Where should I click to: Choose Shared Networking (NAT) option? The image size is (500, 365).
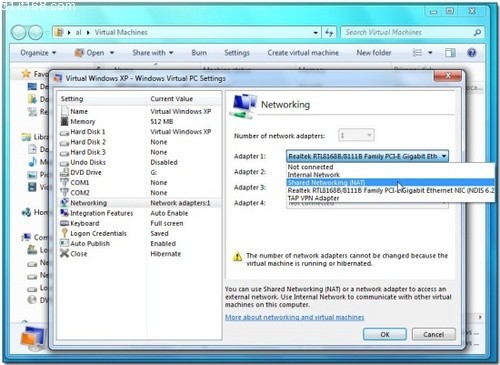(390, 182)
